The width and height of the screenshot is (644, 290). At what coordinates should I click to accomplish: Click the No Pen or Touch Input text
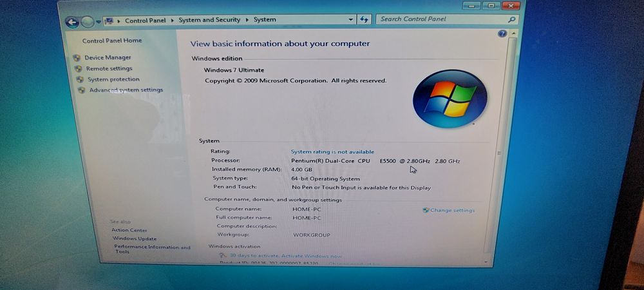[x=361, y=188]
